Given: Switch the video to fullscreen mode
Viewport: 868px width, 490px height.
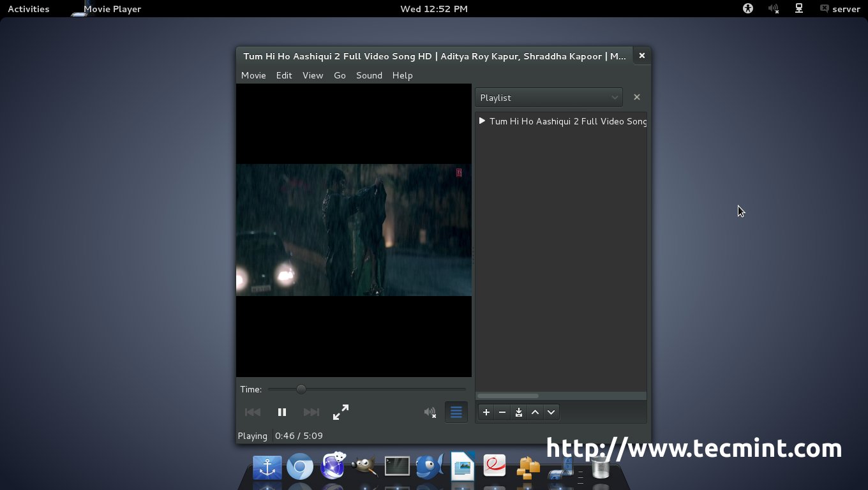Looking at the screenshot, I should (x=341, y=412).
